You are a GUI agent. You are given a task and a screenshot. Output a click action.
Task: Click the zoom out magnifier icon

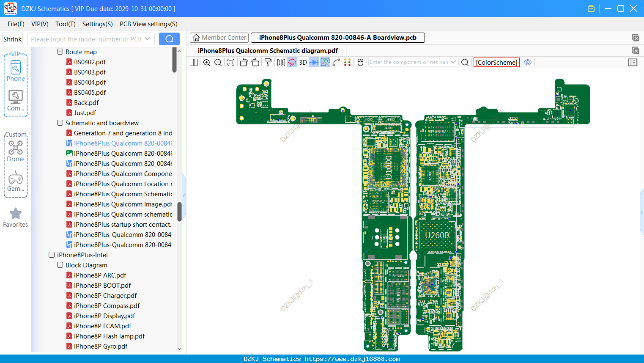218,62
